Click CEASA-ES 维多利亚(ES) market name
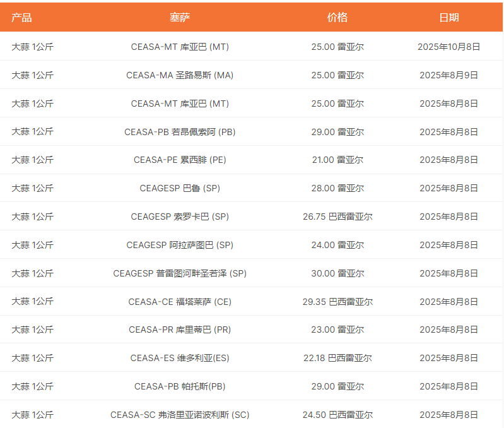The image size is (504, 428). [180, 358]
